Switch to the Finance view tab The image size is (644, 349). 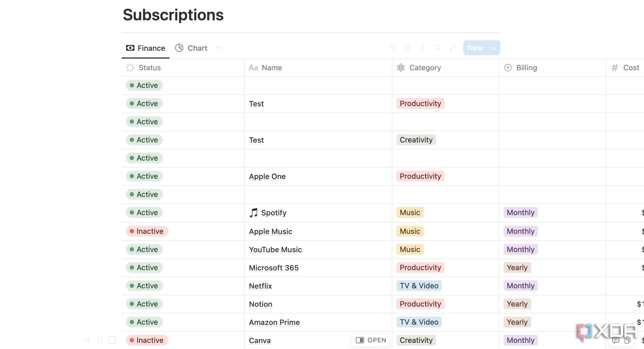point(145,48)
